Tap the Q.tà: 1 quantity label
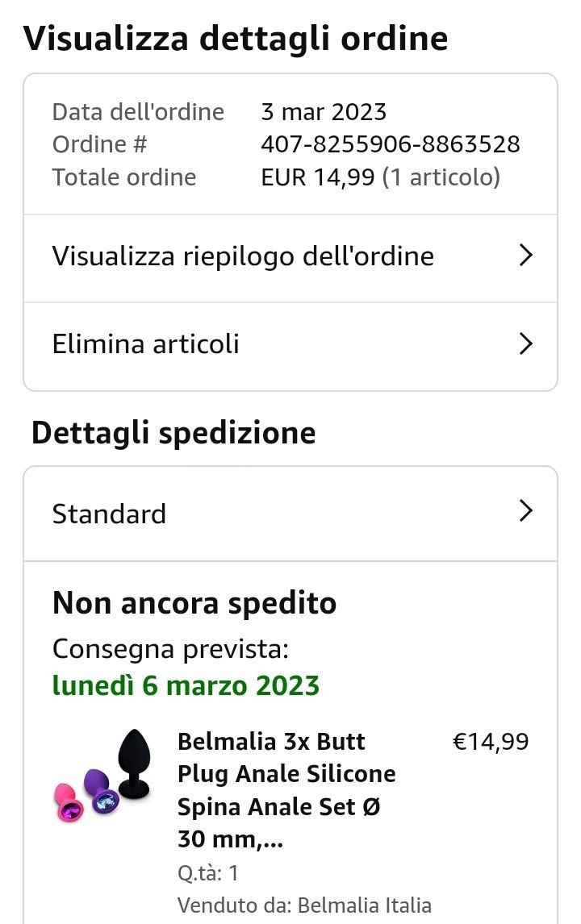The image size is (581, 924). (x=208, y=872)
